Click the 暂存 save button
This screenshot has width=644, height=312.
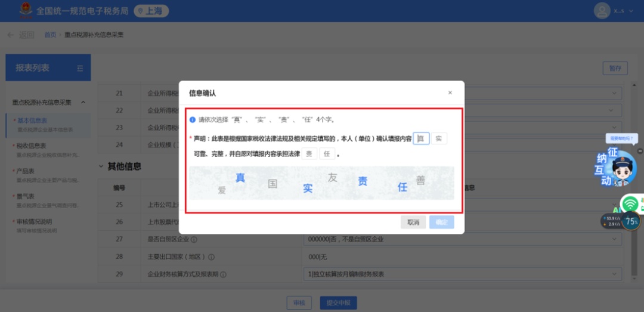(615, 68)
